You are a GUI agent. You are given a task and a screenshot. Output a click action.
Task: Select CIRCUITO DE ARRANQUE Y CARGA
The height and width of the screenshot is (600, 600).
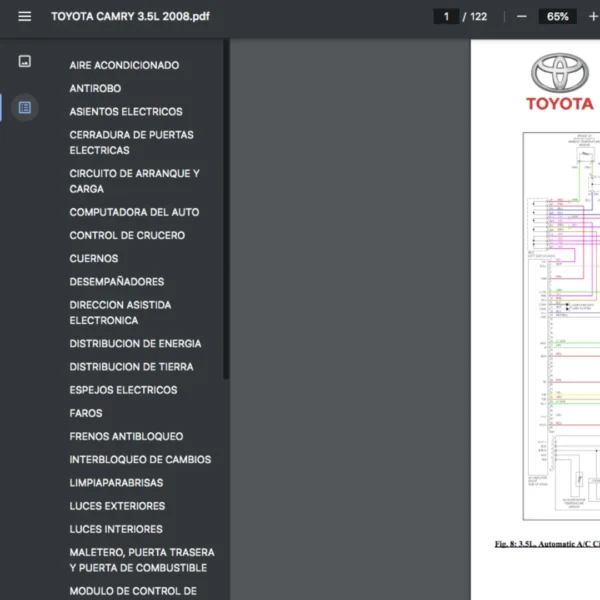point(134,181)
